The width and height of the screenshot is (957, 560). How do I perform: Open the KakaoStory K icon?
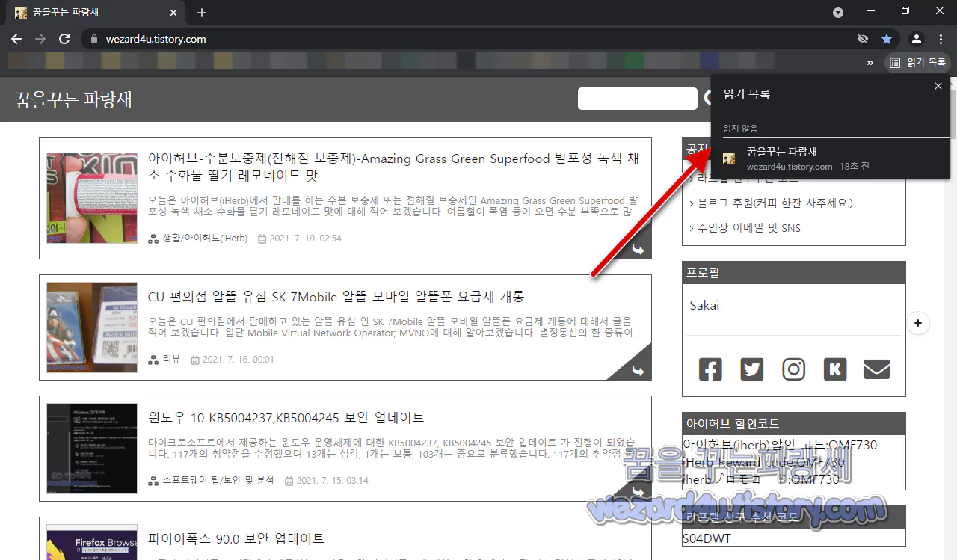(835, 369)
